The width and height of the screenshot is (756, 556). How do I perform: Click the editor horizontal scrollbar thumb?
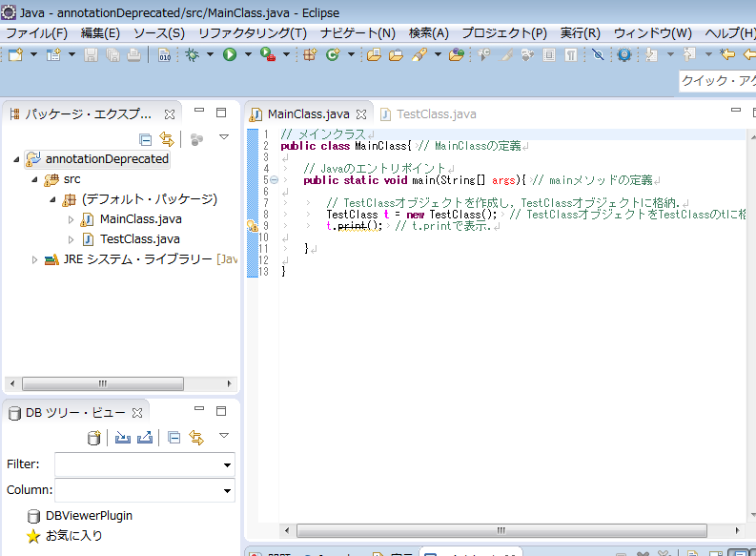501,530
